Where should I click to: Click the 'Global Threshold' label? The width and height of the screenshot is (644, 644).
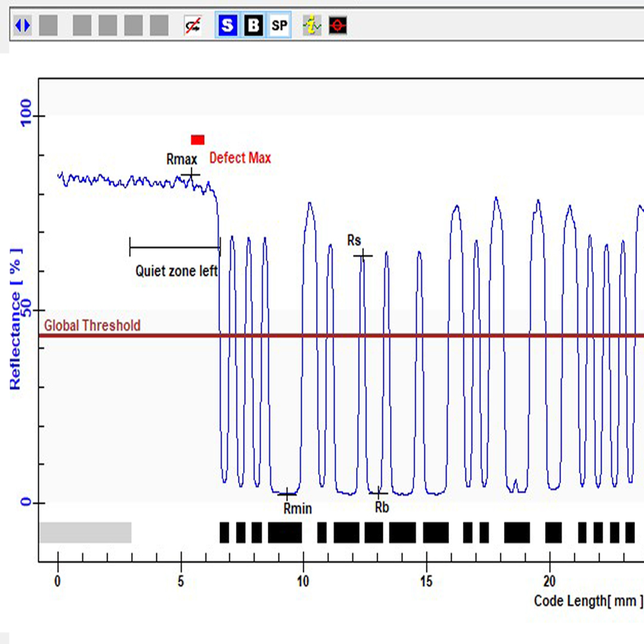92,326
